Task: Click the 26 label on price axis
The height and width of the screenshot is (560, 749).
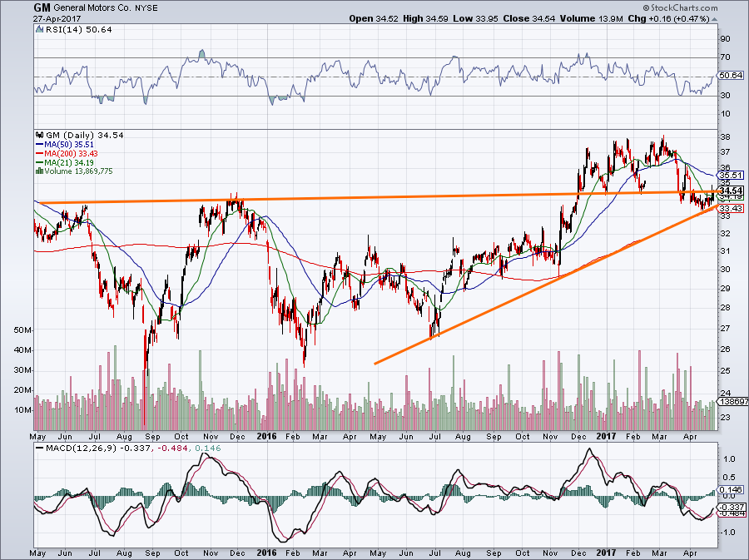Action: (x=725, y=349)
